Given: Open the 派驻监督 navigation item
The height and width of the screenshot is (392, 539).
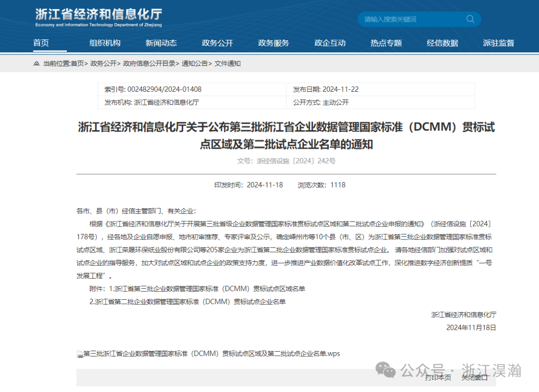Looking at the screenshot, I should (499, 43).
